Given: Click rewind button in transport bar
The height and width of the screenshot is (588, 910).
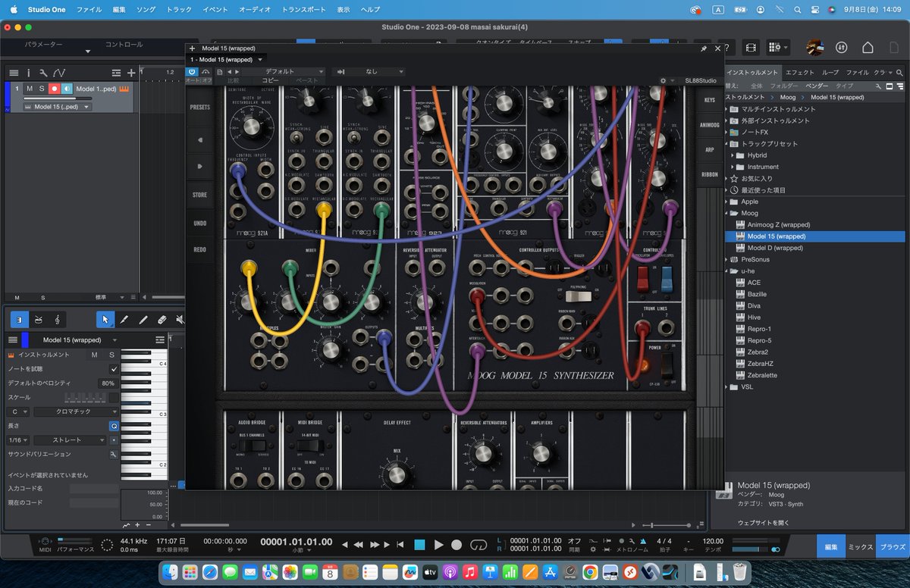Looking at the screenshot, I should (359, 544).
